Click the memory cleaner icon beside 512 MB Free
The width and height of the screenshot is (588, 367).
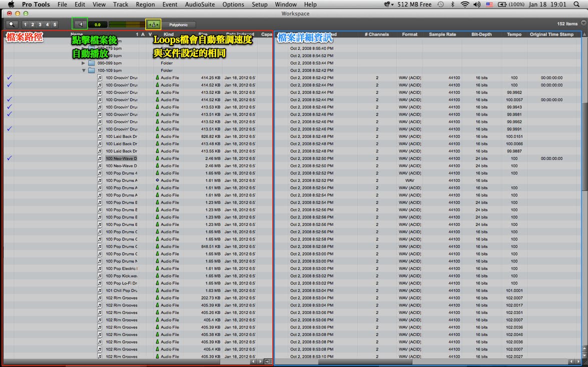pos(387,4)
